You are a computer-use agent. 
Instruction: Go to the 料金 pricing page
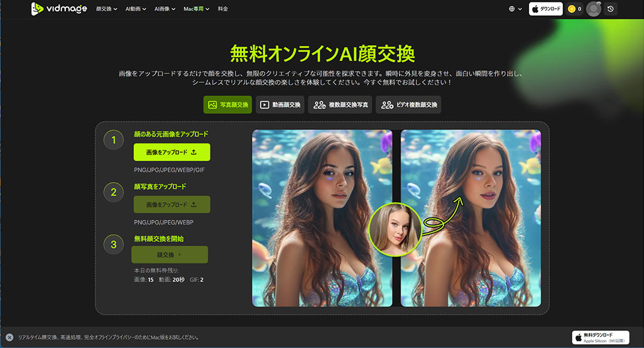[x=223, y=9]
